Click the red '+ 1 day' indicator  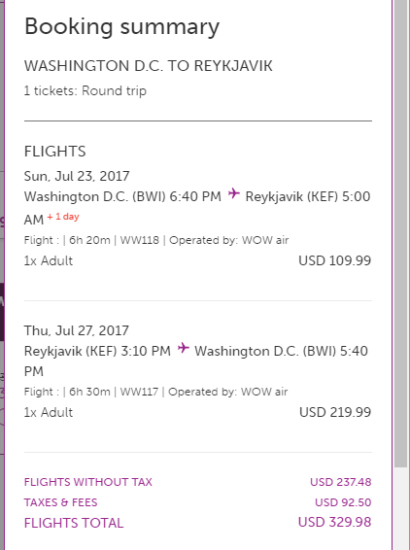coord(63,217)
